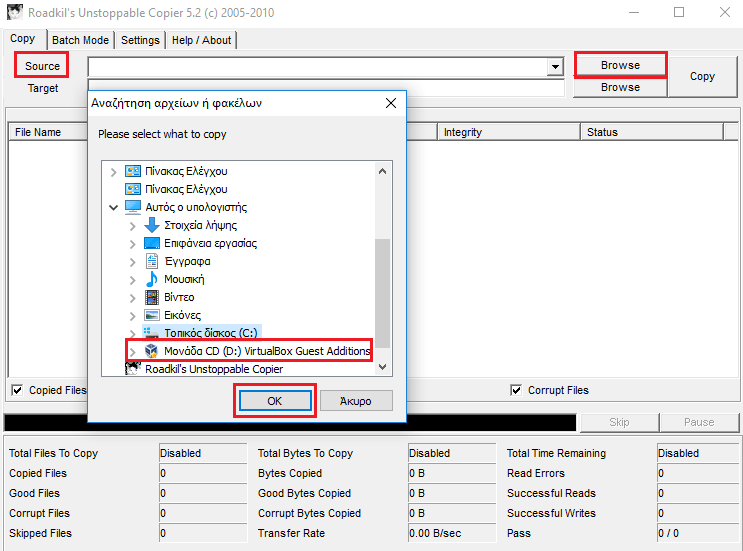Click the Videos film strip icon
Screen dimensions: 743x551
(152, 297)
